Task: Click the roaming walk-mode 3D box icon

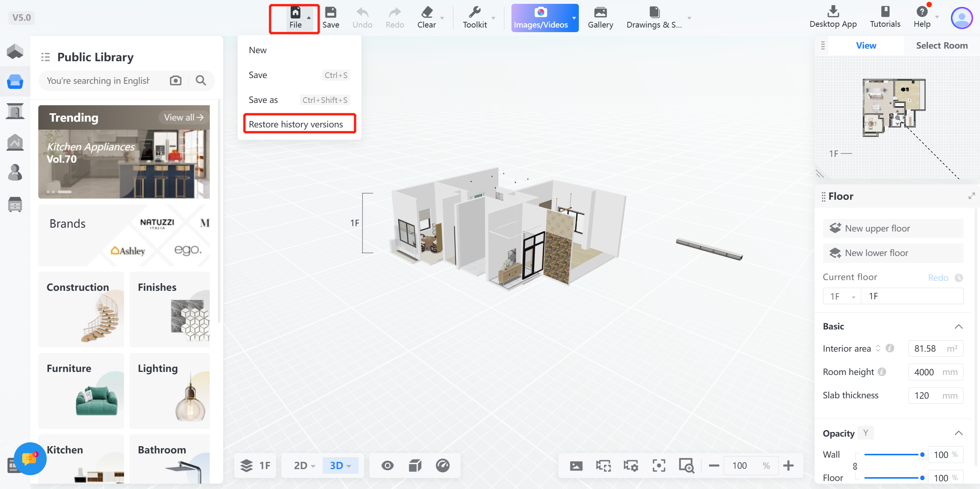Action: pos(415,466)
